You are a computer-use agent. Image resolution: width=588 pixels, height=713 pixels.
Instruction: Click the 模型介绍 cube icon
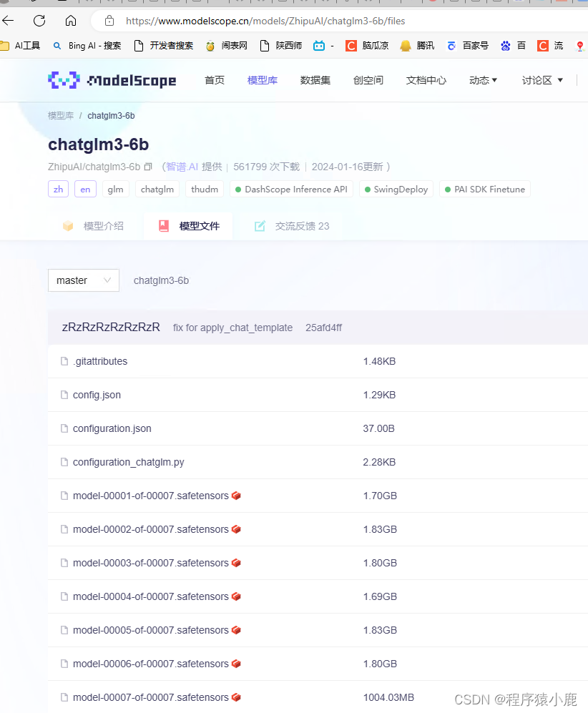pyautogui.click(x=68, y=226)
